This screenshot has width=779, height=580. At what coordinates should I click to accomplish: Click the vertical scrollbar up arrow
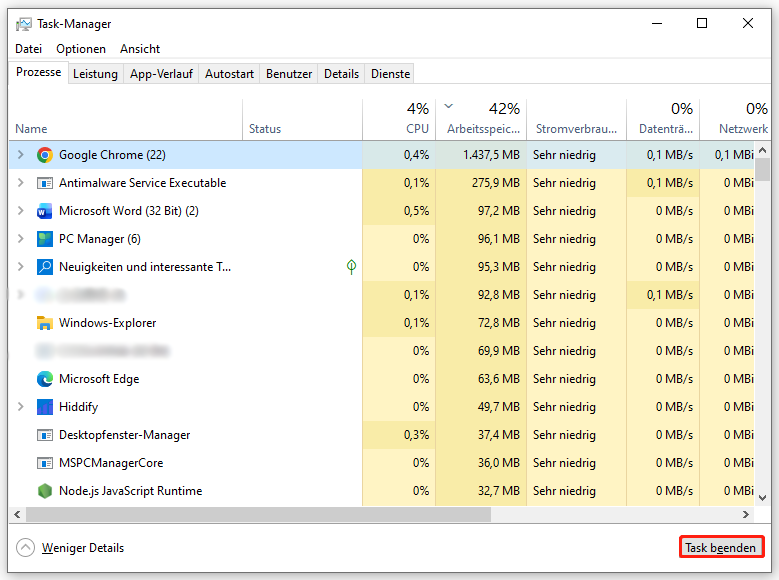tap(763, 150)
